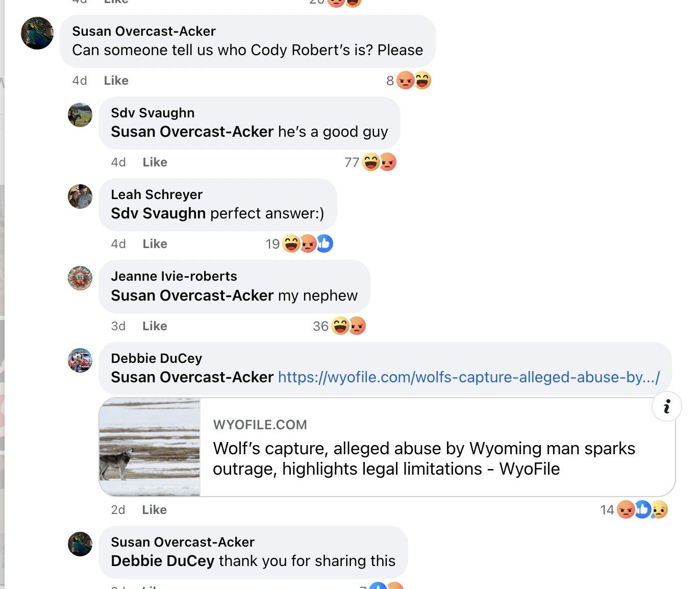Viewport: 700px width, 589px height.
Task: View reactions on Leah Schreyer's comment
Action: tap(299, 244)
